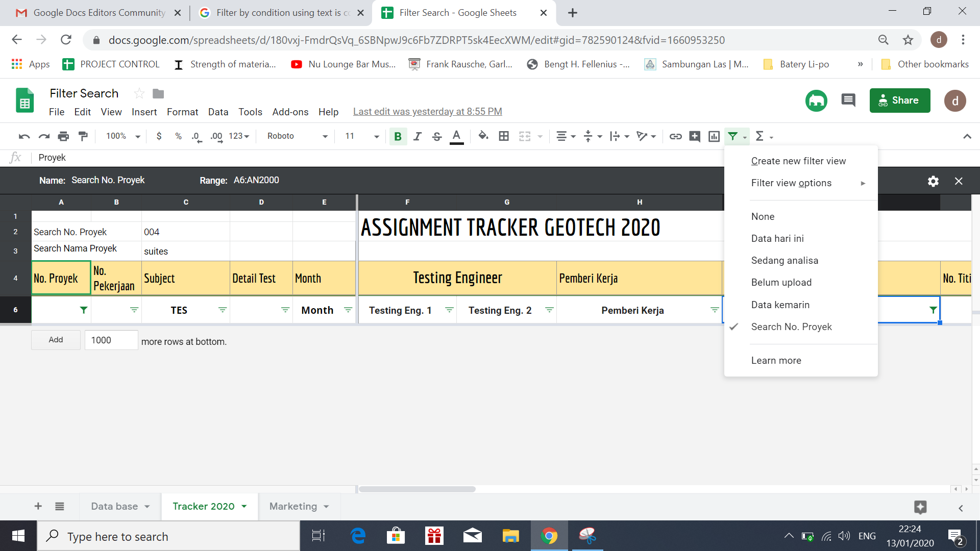
Task: Open the Tracker 2020 sheet tab menu
Action: point(243,506)
